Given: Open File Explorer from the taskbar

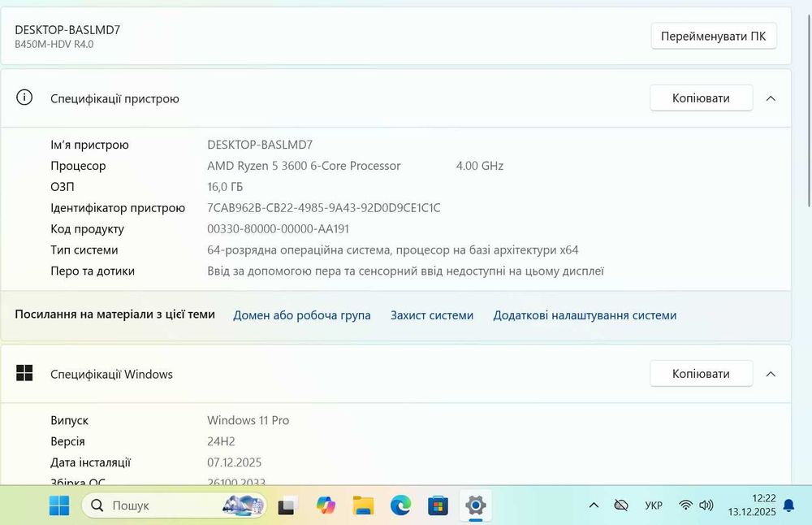Looking at the screenshot, I should pos(363,505).
